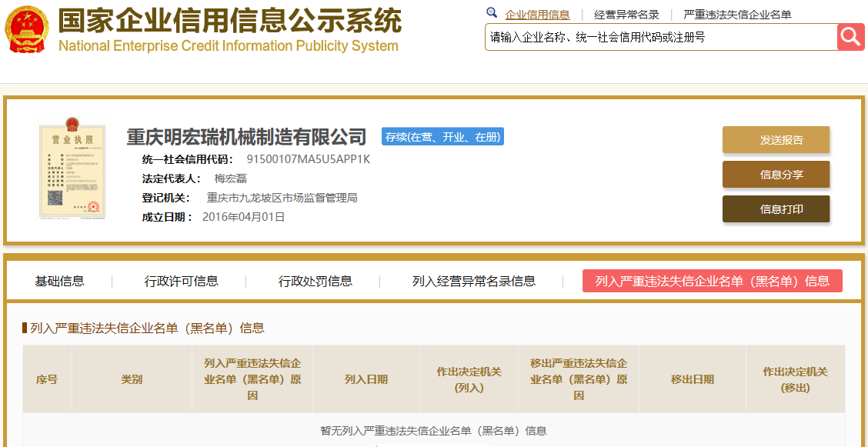868x447 pixels.
Task: Select the 严重违法失信企业名单 search category
Action: (x=737, y=15)
